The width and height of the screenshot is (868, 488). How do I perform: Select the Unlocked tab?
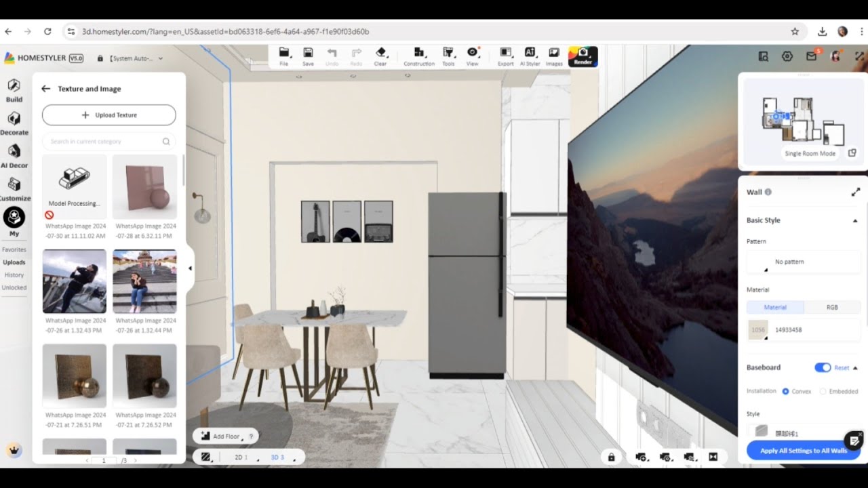point(14,287)
